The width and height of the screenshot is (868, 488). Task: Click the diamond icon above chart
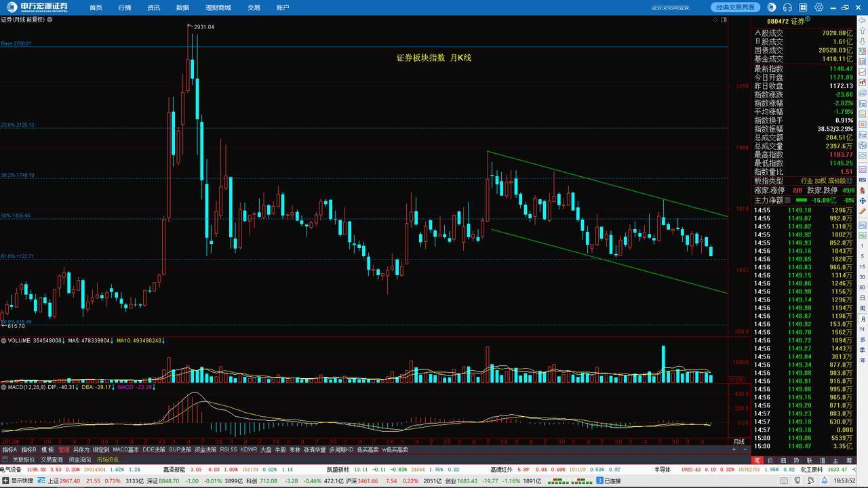point(715,20)
